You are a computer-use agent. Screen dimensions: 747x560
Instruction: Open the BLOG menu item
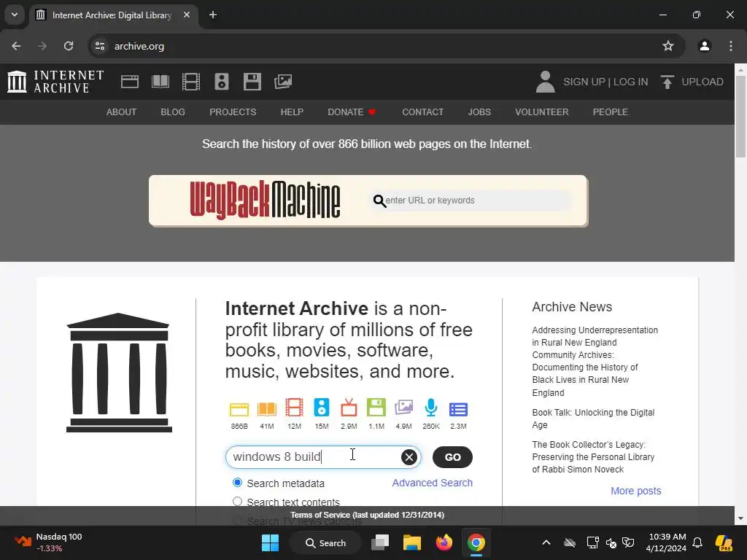coord(173,112)
